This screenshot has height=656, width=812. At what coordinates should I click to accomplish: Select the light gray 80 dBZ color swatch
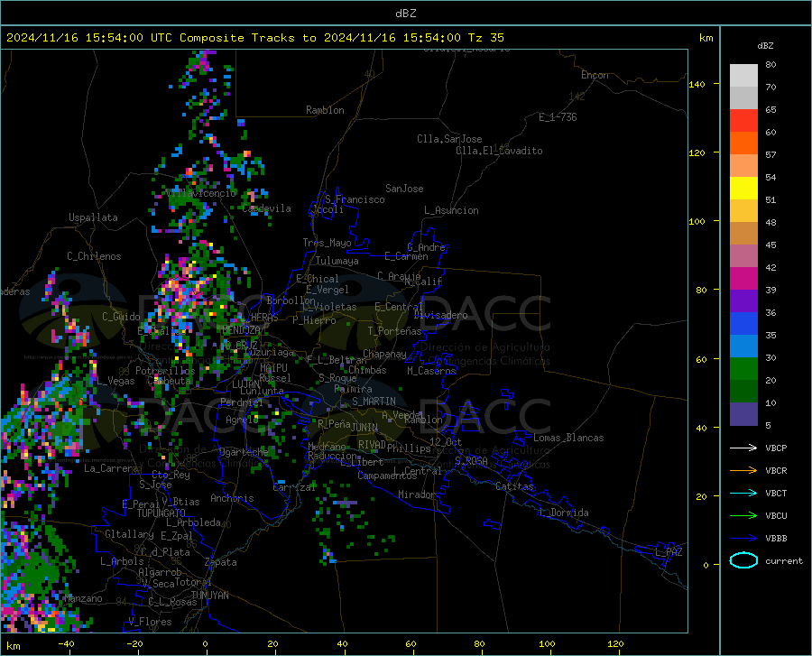[x=743, y=76]
